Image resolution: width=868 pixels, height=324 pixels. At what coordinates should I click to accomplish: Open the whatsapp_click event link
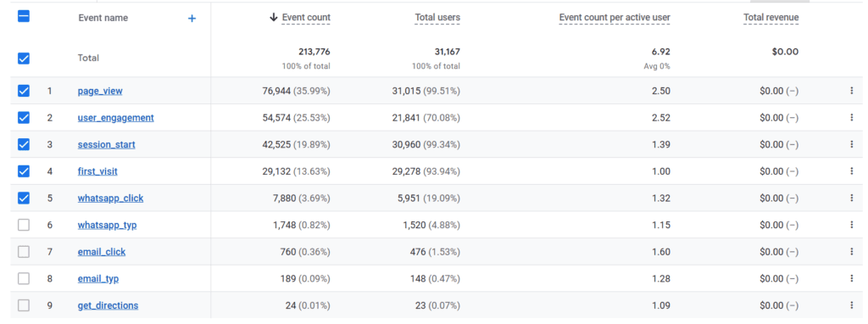110,198
